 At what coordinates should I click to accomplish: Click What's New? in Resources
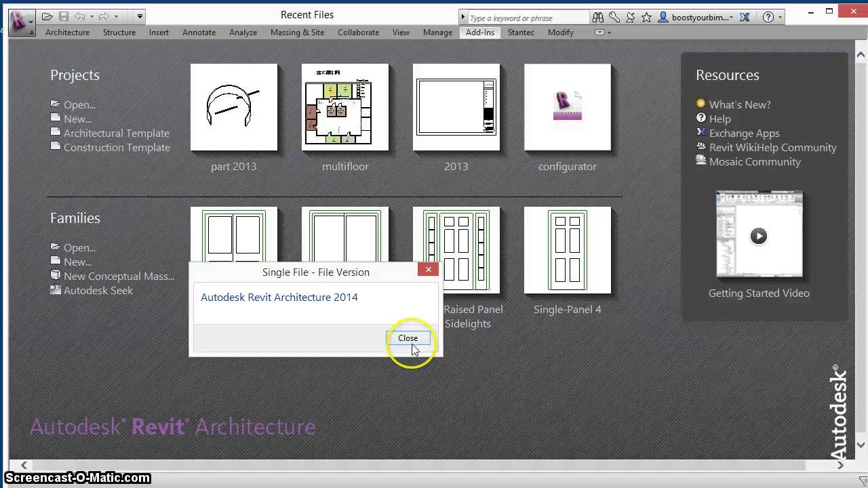point(739,104)
